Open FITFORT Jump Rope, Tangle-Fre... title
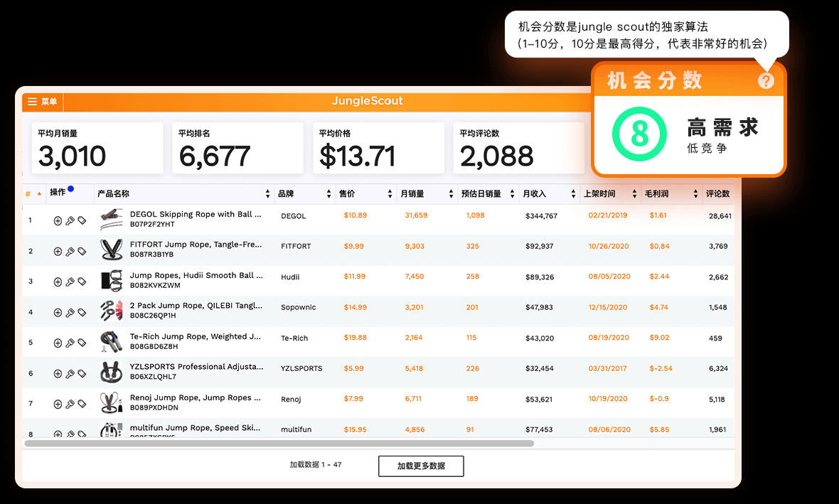 pos(196,245)
